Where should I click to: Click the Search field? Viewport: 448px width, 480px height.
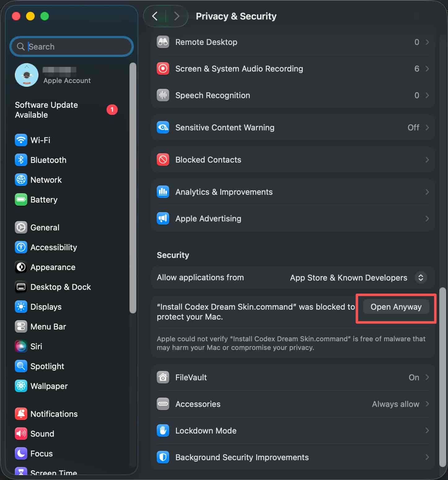tap(72, 46)
